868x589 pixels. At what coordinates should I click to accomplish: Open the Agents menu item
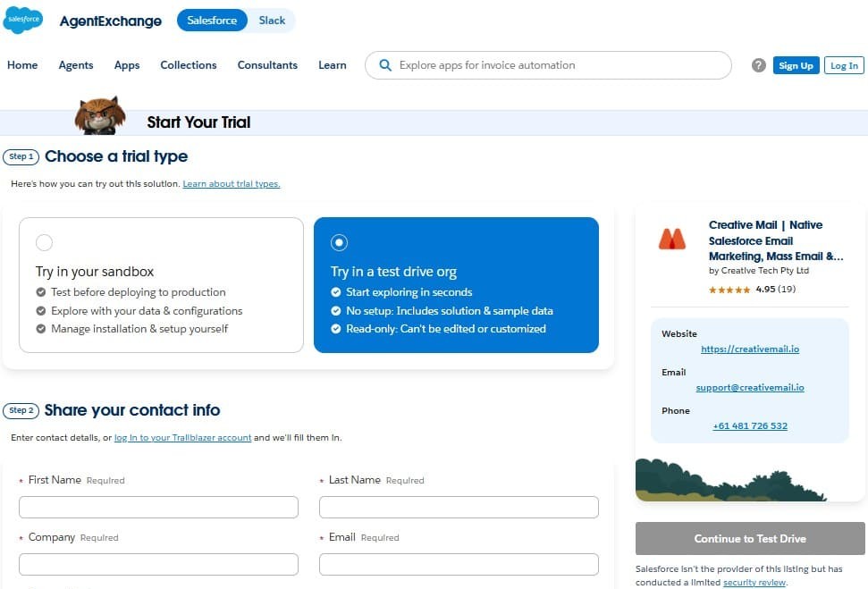coord(76,65)
